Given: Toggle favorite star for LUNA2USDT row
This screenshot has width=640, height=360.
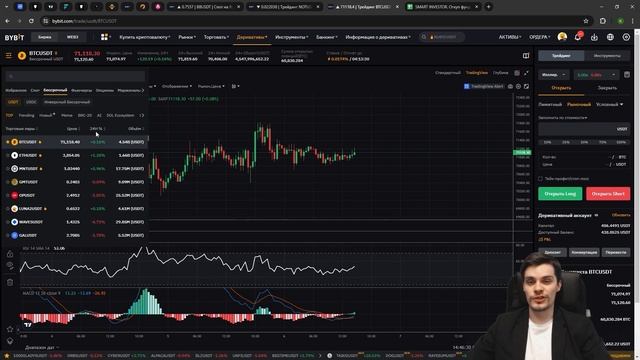Looking at the screenshot, I should click(x=8, y=209).
